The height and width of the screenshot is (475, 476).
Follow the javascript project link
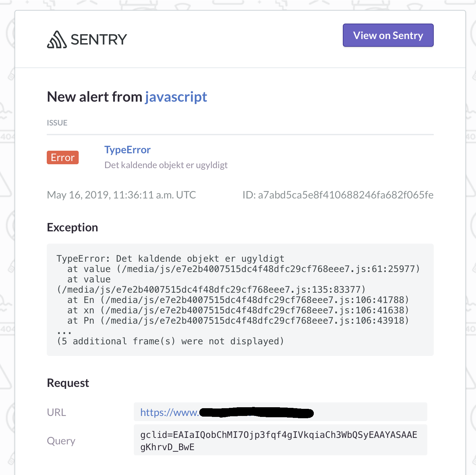176,96
